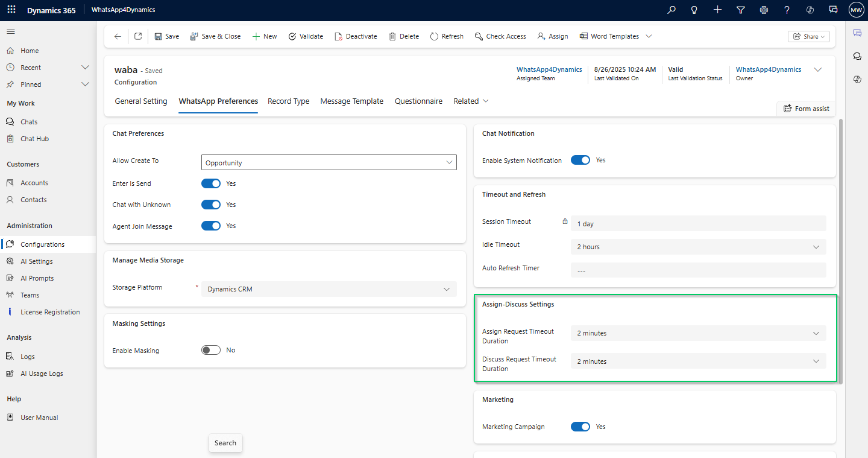868x458 pixels.
Task: Open the advanced filter funnel icon
Action: tap(741, 10)
